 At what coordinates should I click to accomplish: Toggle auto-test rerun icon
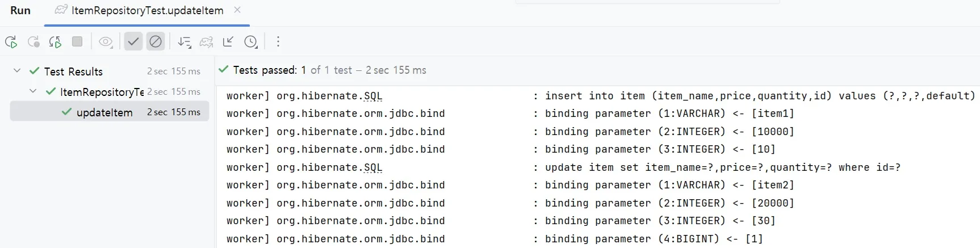click(x=55, y=41)
